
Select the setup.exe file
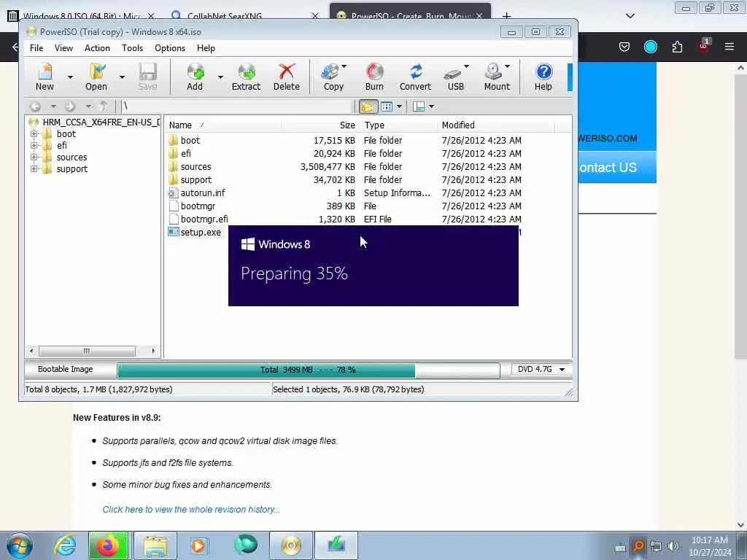pyautogui.click(x=195, y=233)
